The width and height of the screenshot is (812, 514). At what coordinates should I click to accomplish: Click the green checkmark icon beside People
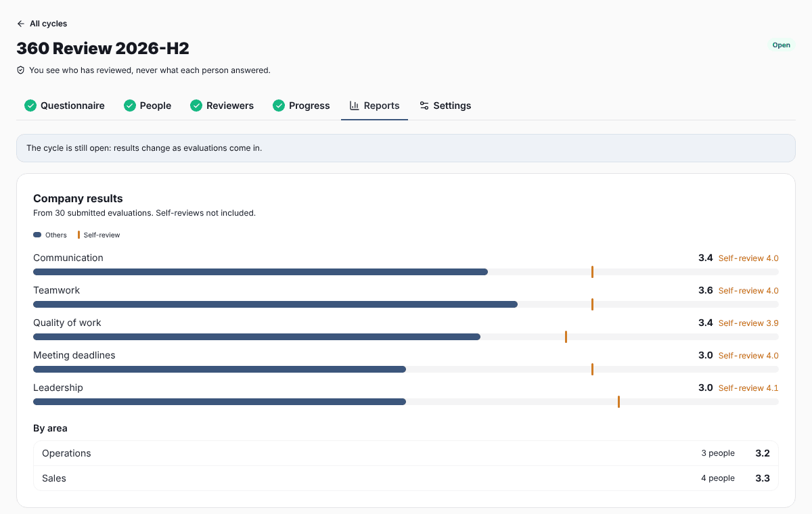[x=130, y=106]
